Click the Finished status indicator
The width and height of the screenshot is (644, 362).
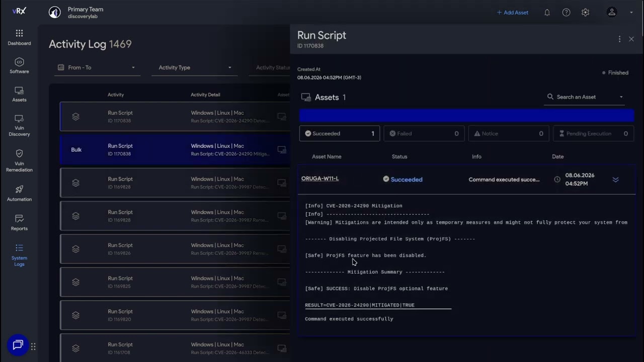click(615, 72)
